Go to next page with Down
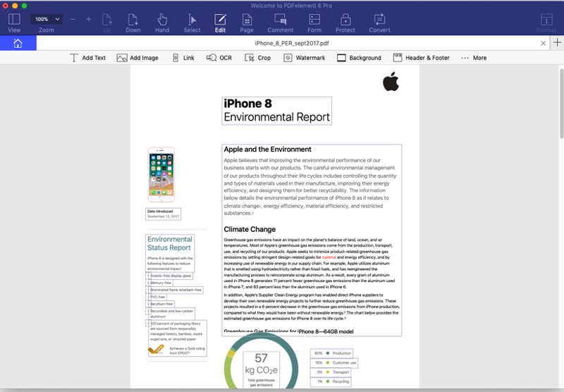This screenshot has height=392, width=564. coord(133,23)
